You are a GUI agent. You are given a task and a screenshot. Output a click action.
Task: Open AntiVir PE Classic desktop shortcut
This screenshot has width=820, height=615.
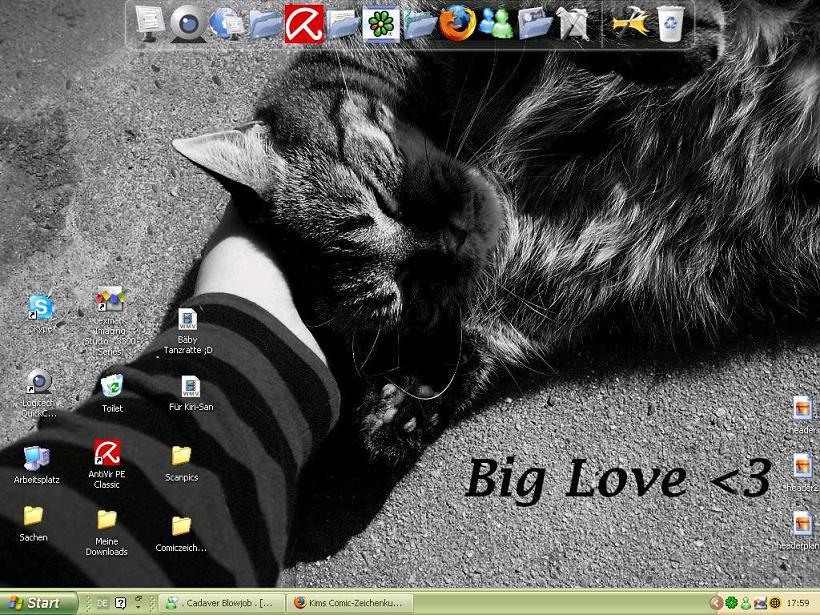coord(107,453)
